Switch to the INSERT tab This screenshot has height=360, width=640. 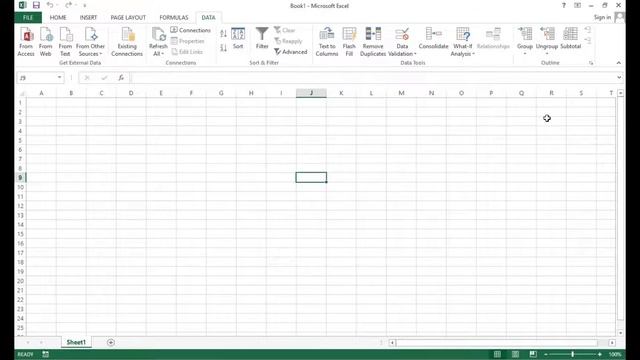(x=88, y=18)
